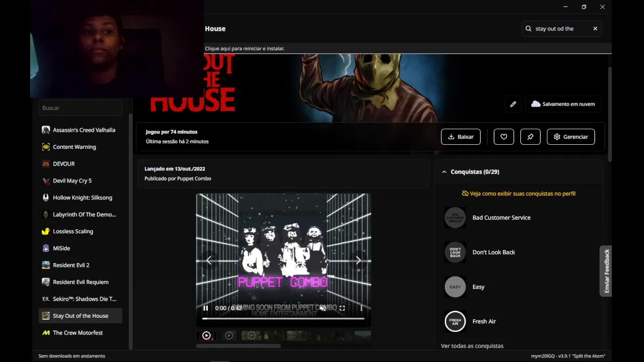644x362 pixels.
Task: Click the Lançado em 13/out./2022 text
Action: [x=175, y=169]
